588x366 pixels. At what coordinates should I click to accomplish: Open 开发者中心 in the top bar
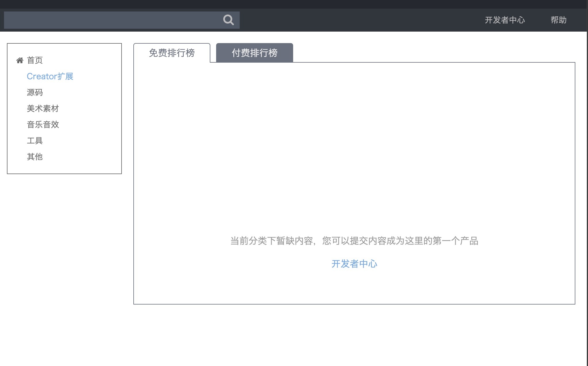pos(505,20)
